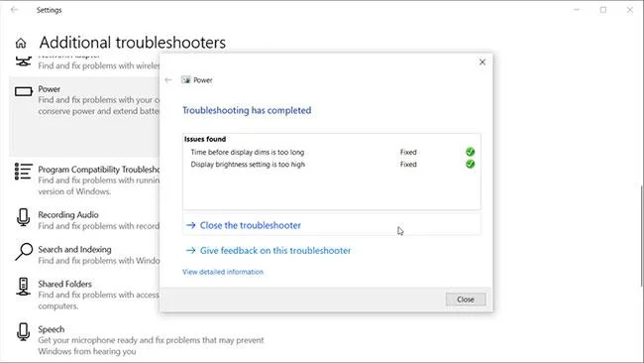Click the Recording Audio microphone icon
The height and width of the screenshot is (363, 644).
coord(24,217)
